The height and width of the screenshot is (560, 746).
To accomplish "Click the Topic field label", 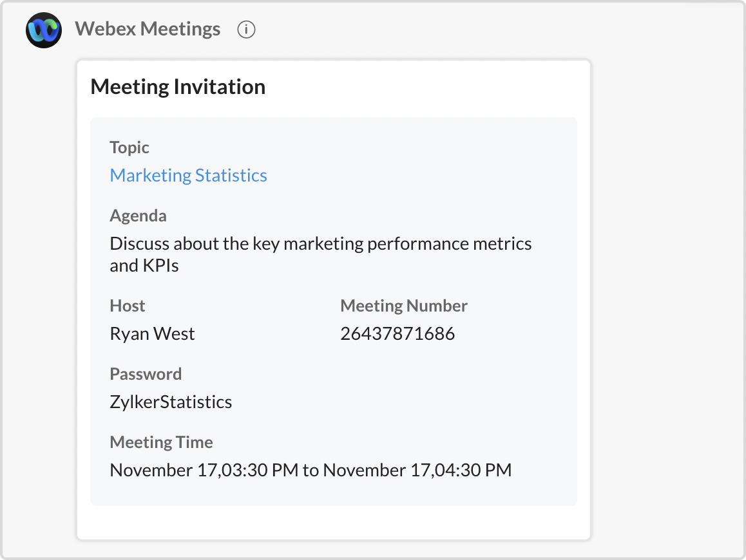I will pyautogui.click(x=129, y=147).
